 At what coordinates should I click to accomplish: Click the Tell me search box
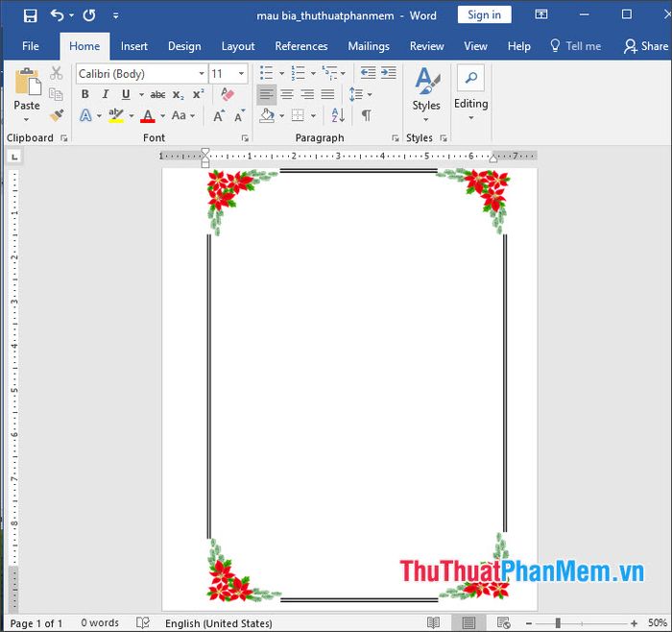(x=575, y=46)
